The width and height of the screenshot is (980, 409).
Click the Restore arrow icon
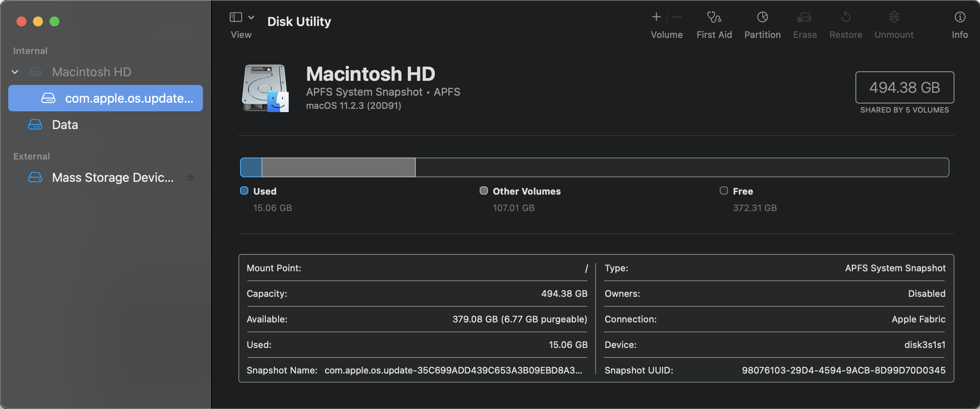(846, 17)
